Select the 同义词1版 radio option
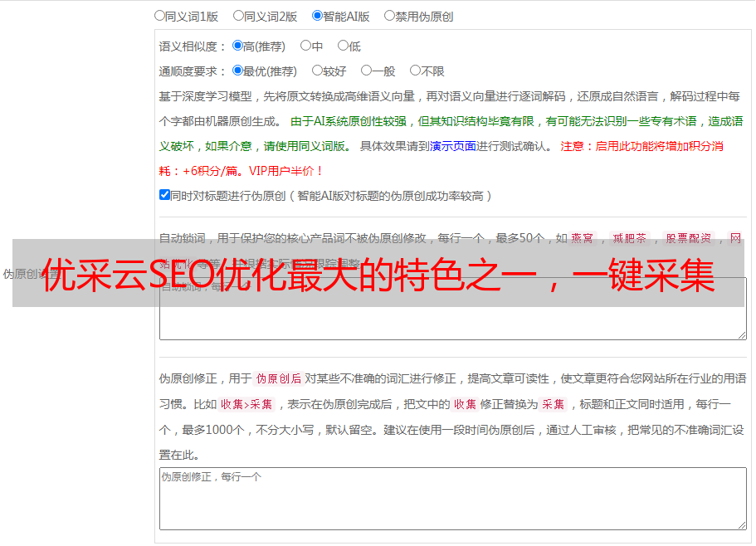The height and width of the screenshot is (546, 756). [159, 16]
